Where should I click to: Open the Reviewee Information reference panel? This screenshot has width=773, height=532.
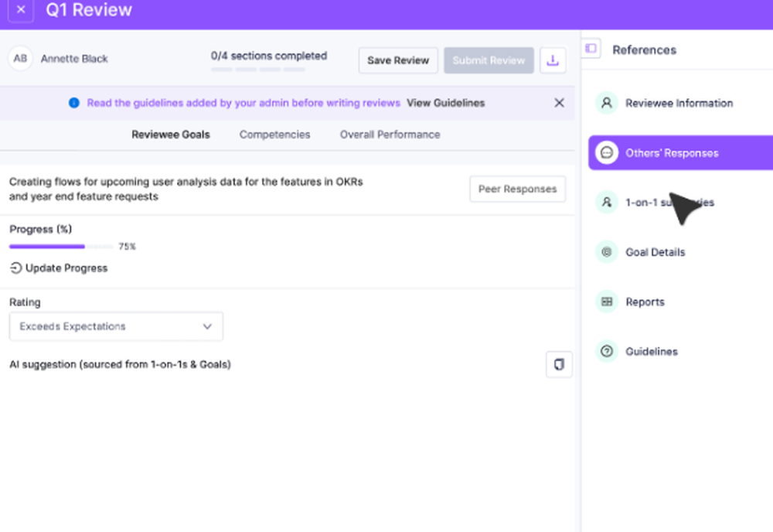[677, 103]
